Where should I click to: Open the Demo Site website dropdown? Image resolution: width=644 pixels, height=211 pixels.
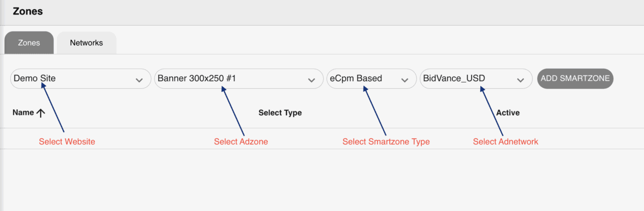(x=80, y=79)
